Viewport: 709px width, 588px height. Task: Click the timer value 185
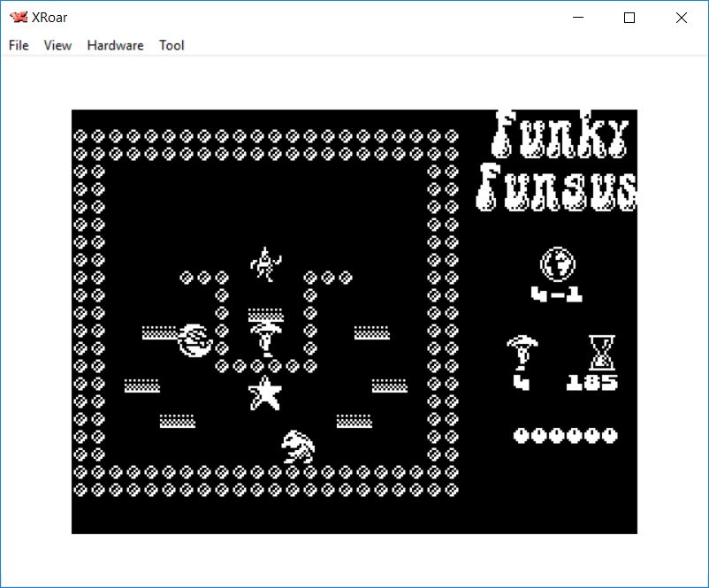pos(592,383)
